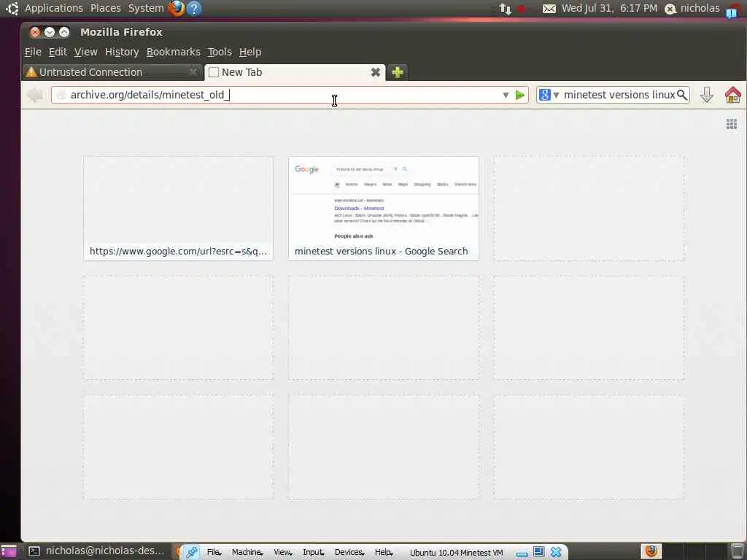Open a new tab with plus button
This screenshot has width=747, height=560.
[398, 72]
